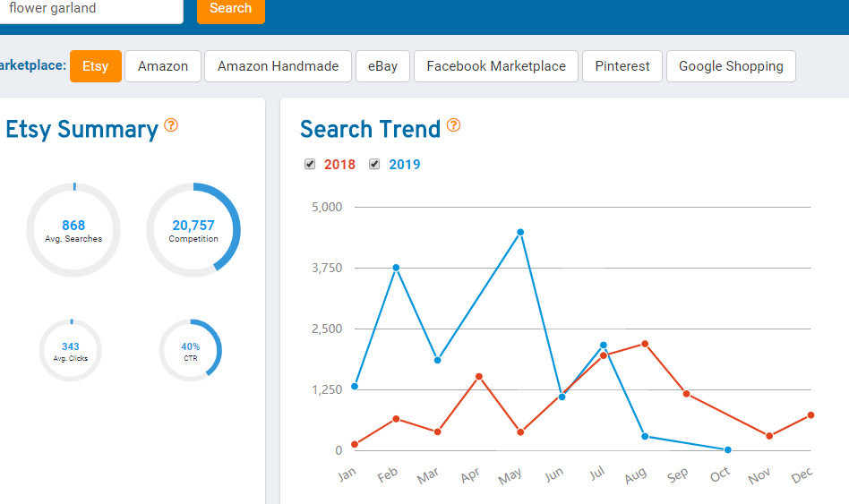Click the 20,757 Competition gauge
Viewport: 849px width, 504px height.
click(193, 230)
